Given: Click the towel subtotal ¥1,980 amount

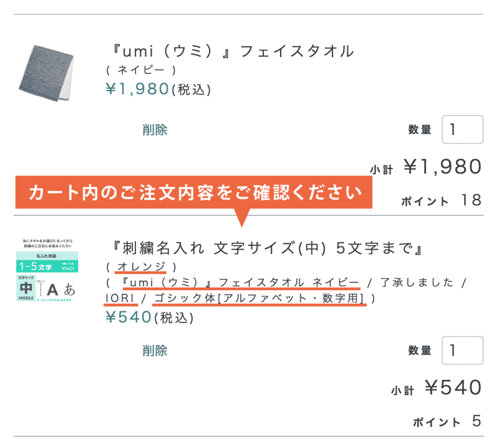Looking at the screenshot, I should [442, 167].
